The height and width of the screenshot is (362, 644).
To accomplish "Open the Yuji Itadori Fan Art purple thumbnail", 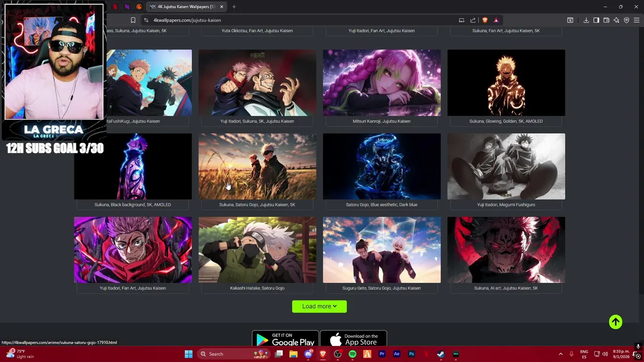I will (133, 250).
